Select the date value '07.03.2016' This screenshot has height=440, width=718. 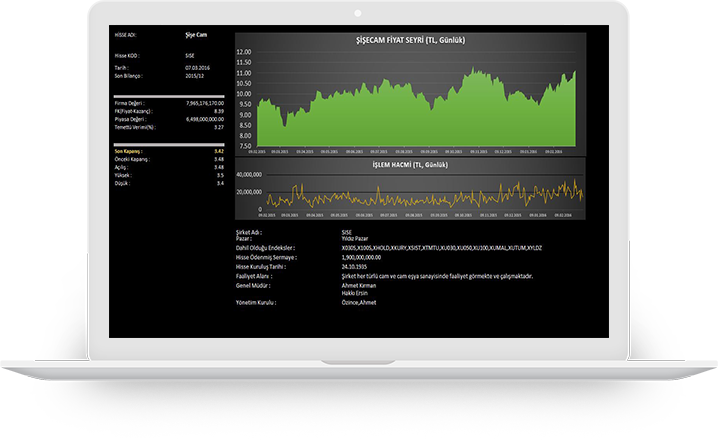tap(197, 68)
